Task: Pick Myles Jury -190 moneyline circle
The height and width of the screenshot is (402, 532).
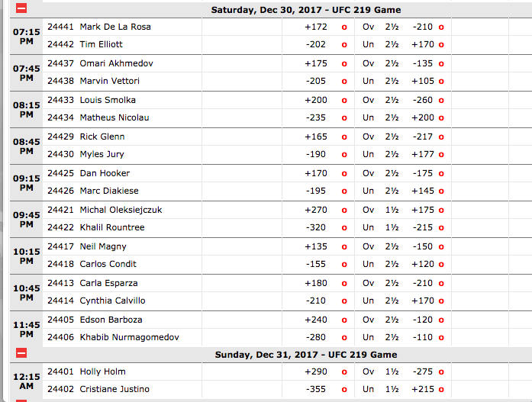Action: tap(344, 155)
